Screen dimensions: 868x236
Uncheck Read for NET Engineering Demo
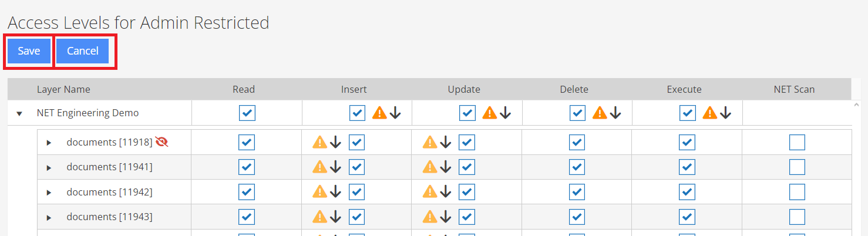[247, 113]
